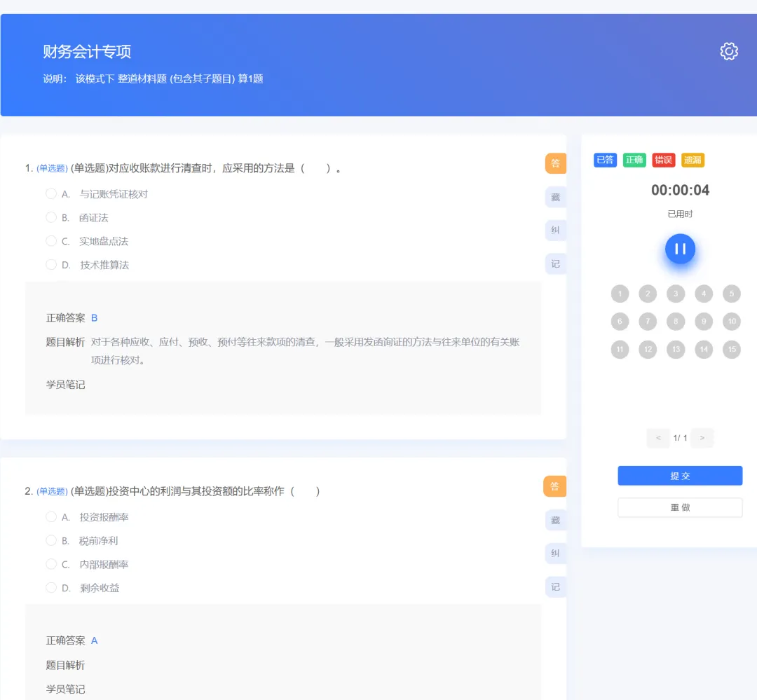Screen dimensions: 757x700
Task: Click the 藏 favorite button for question 2
Action: pyautogui.click(x=555, y=520)
